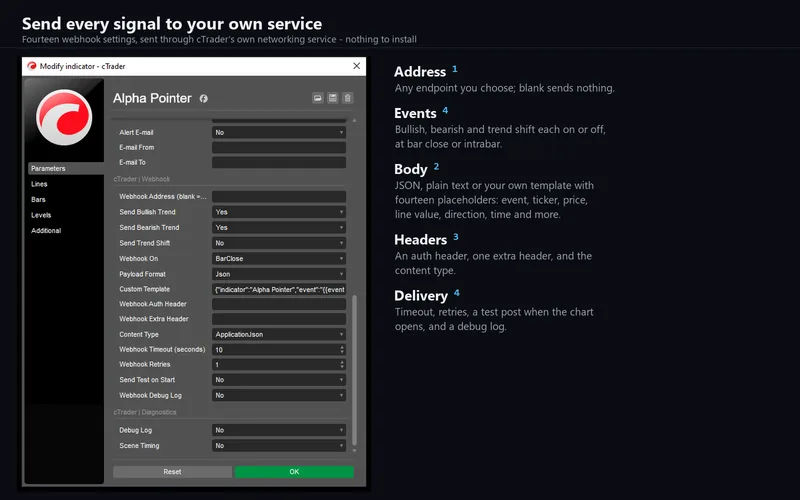Open the Webhook Debug Log dropdown
800x500 pixels.
(x=279, y=395)
